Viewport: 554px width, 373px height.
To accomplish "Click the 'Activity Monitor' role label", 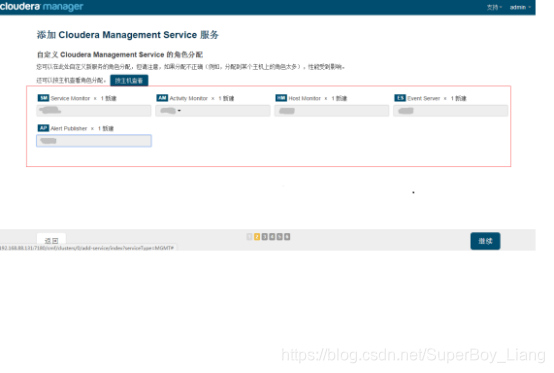I will [189, 98].
